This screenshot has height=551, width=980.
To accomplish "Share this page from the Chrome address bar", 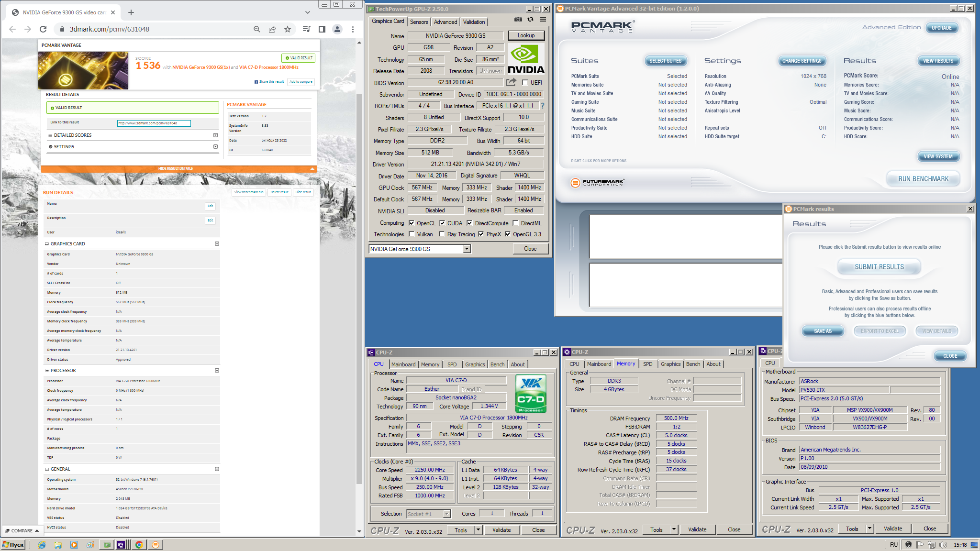I will tap(272, 29).
